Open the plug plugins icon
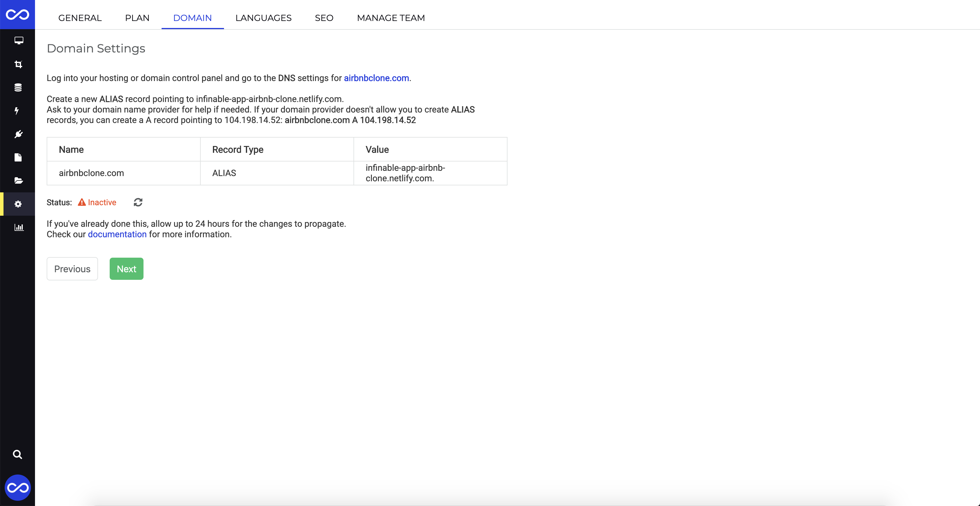Viewport: 980px width, 506px height. pyautogui.click(x=18, y=134)
